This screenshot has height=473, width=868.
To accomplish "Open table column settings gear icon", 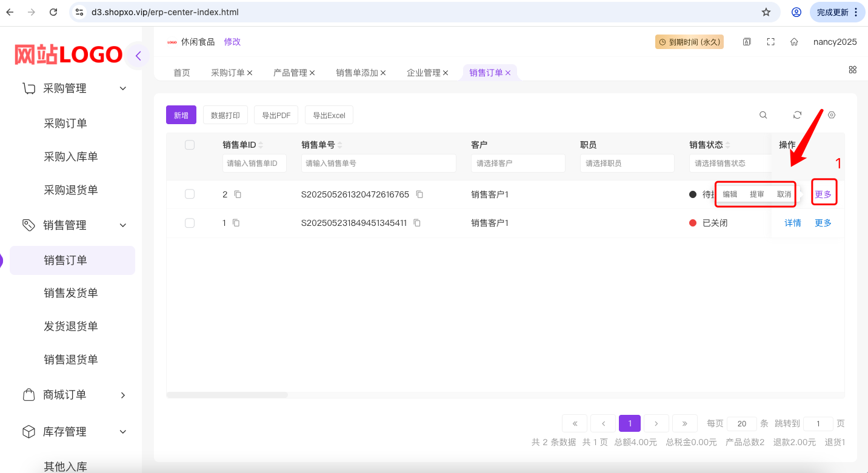I will pyautogui.click(x=832, y=115).
